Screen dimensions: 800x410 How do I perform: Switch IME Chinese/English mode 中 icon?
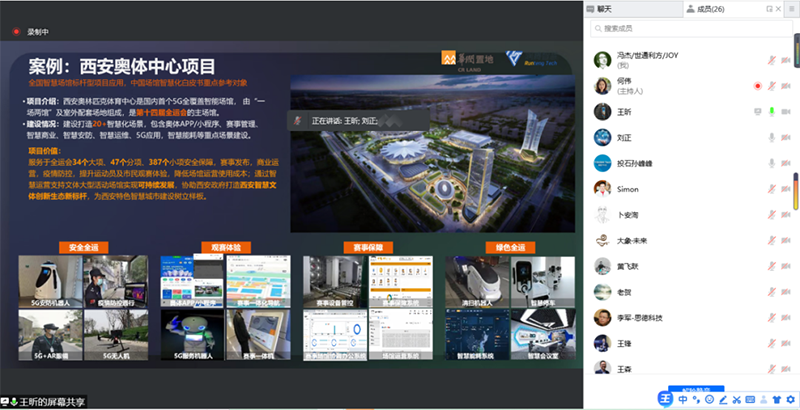click(x=683, y=400)
